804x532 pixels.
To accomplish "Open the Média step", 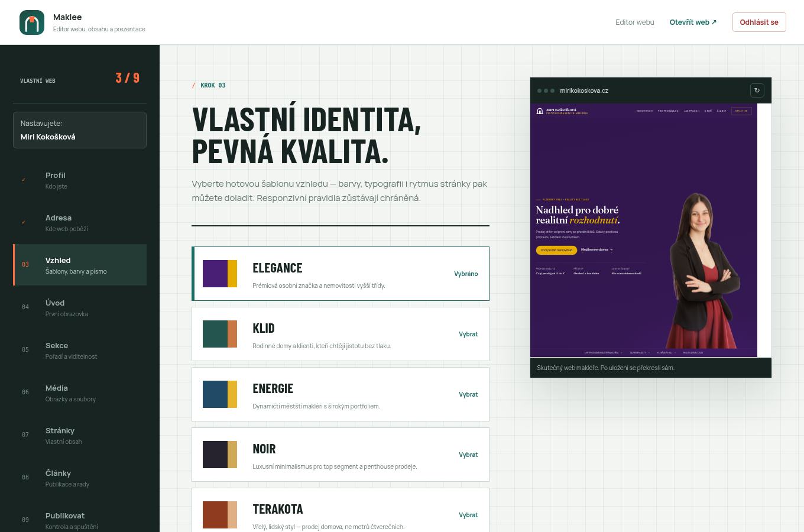I will pyautogui.click(x=80, y=392).
